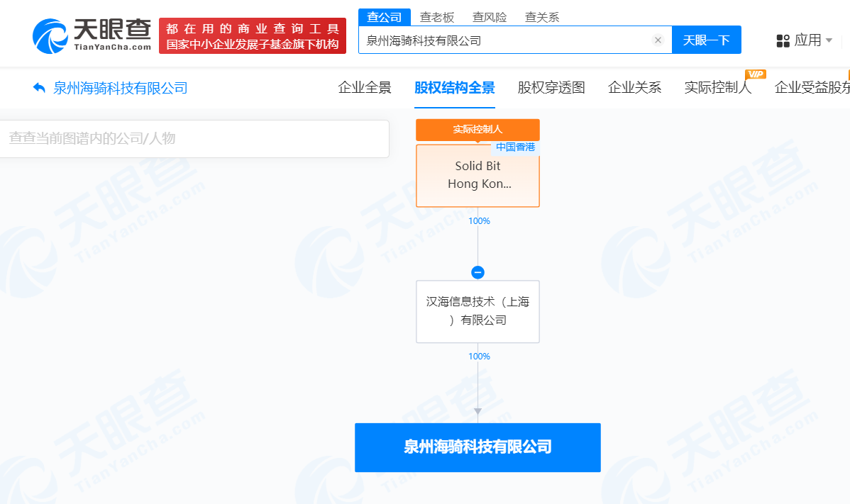
Task: Click the 天眼一下 search button
Action: [707, 40]
